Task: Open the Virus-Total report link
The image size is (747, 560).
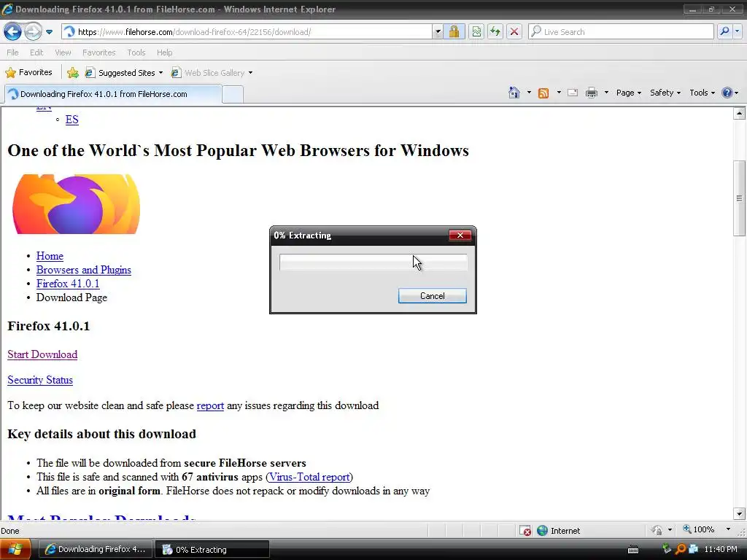Action: pyautogui.click(x=309, y=477)
